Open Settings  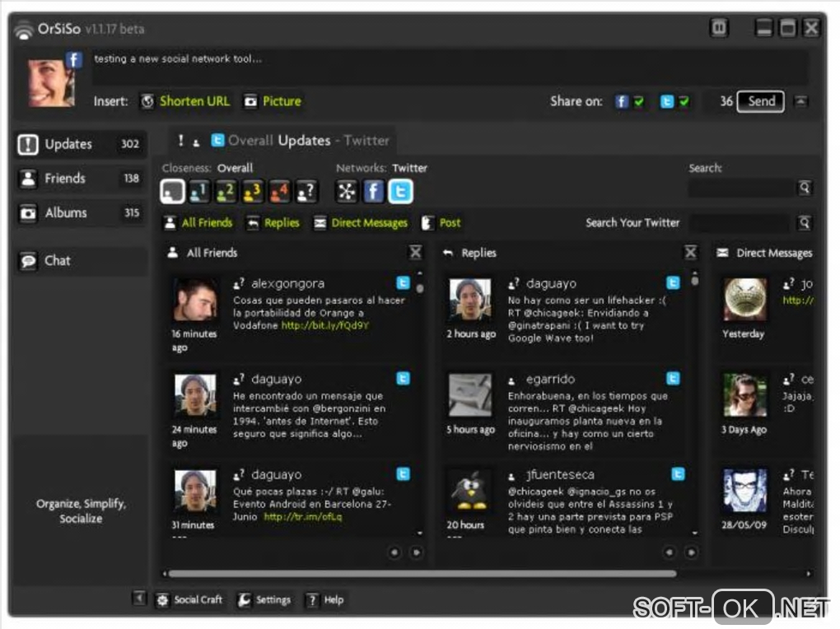[264, 599]
